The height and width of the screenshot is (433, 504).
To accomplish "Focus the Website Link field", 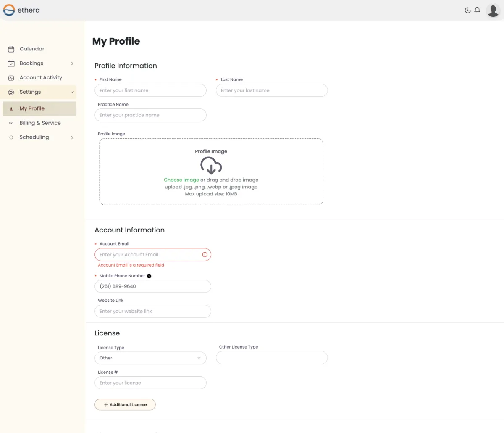I will point(153,312).
